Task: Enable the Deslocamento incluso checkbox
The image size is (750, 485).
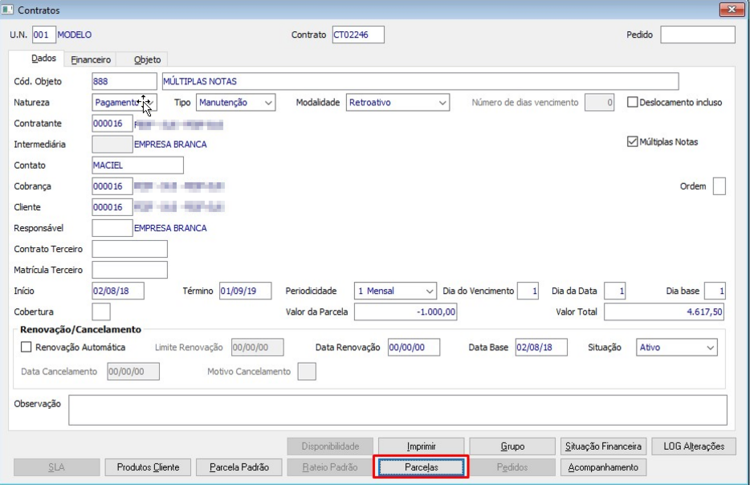Action: [632, 102]
